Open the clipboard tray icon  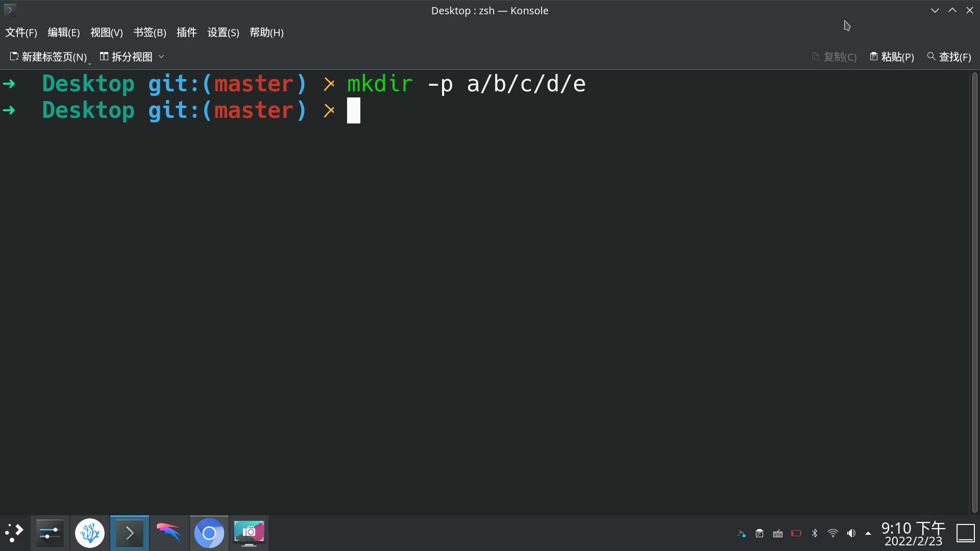759,534
